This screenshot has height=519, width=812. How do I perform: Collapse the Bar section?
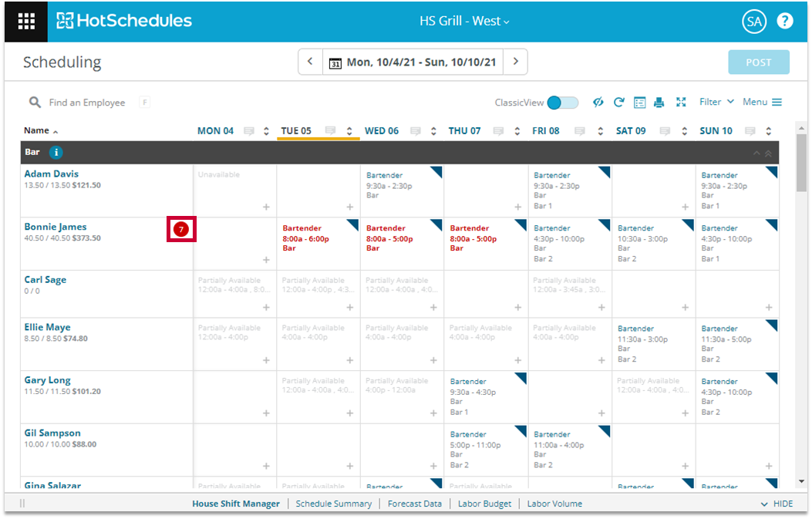[x=756, y=153]
